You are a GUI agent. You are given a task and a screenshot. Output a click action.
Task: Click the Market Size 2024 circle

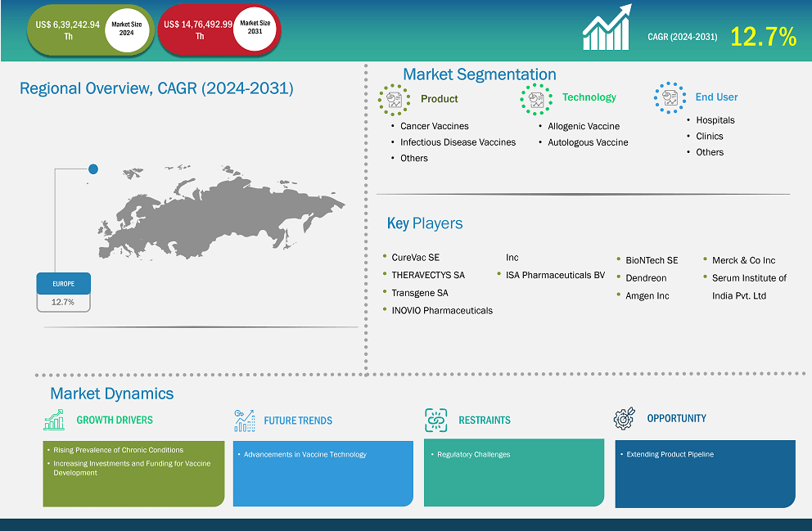[126, 29]
